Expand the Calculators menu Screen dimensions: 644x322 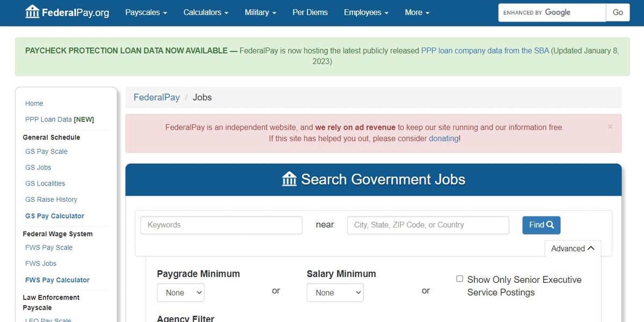pyautogui.click(x=206, y=12)
